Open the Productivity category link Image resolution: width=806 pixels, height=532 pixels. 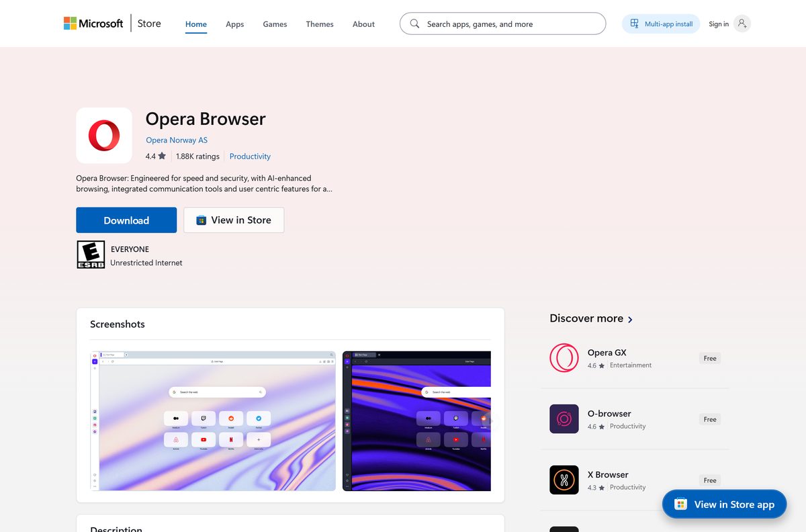[x=250, y=157]
